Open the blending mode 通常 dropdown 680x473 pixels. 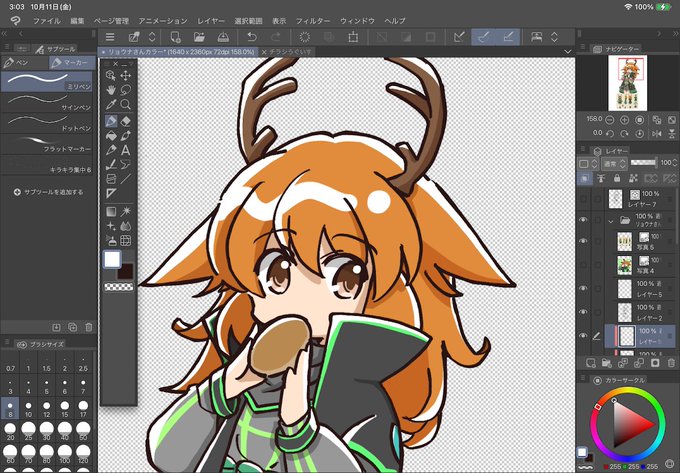coord(614,163)
